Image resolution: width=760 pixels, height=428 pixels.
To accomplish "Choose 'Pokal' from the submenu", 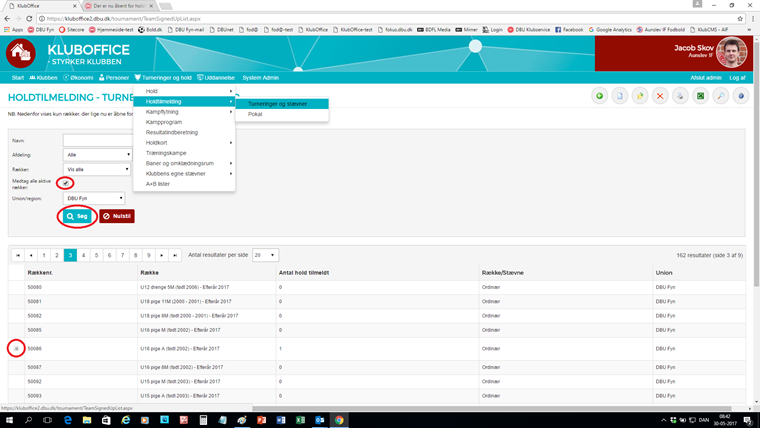I will (x=256, y=114).
